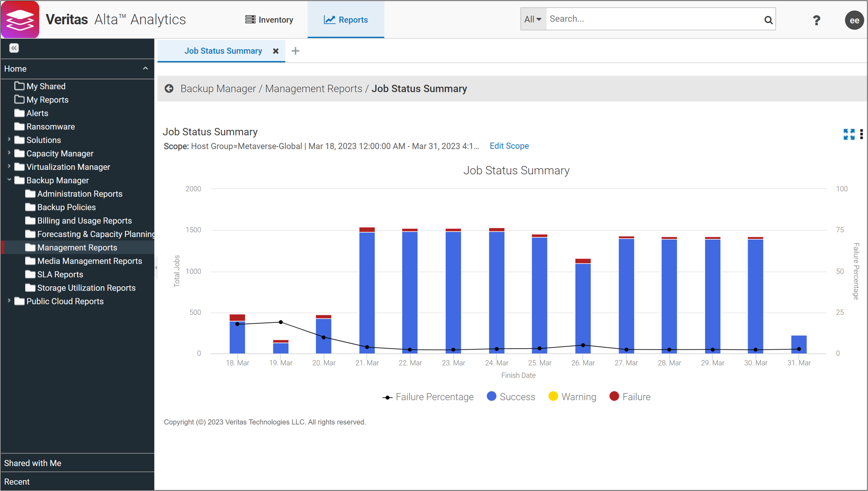Expand the Virtualization Manager node arrow
Image resolution: width=868 pixels, height=491 pixels.
click(x=9, y=166)
